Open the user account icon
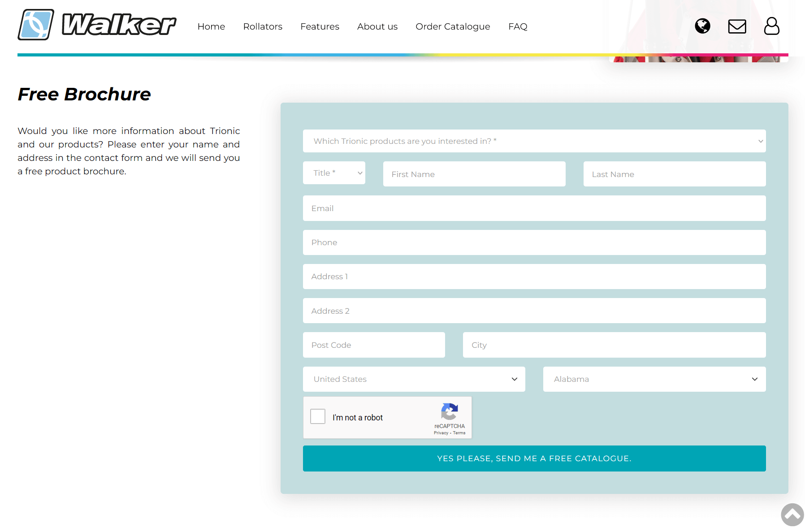805x532 pixels. [771, 26]
